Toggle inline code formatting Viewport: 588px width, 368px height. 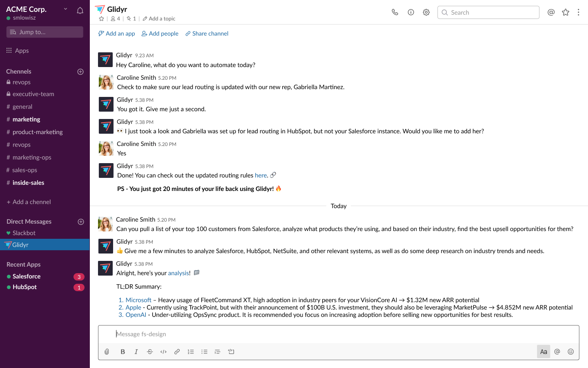pos(163,352)
